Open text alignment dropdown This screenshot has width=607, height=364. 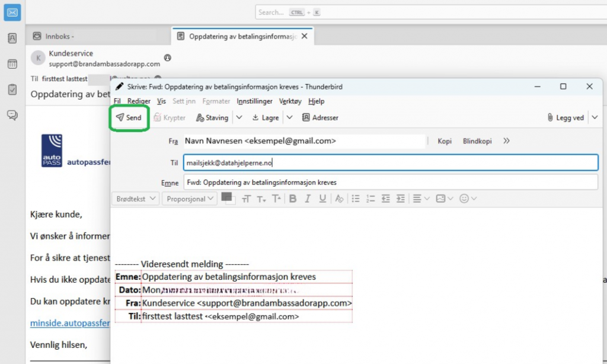point(421,199)
